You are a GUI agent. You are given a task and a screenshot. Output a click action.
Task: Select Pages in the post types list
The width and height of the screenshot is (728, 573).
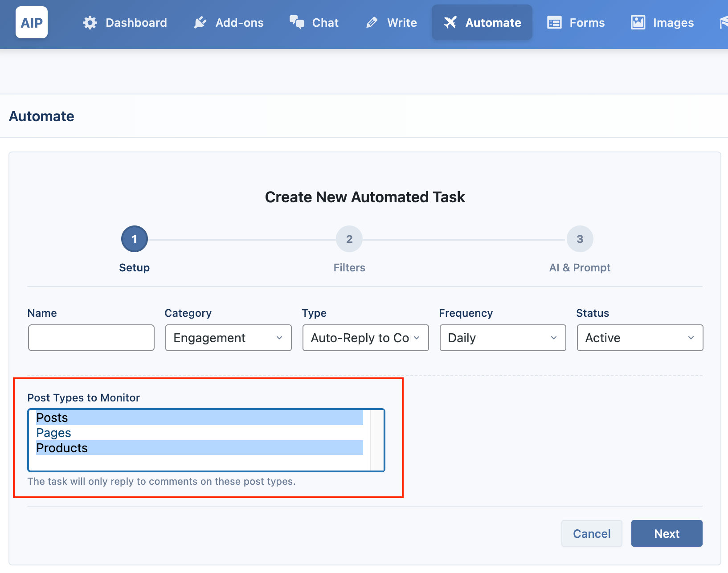[200, 433]
